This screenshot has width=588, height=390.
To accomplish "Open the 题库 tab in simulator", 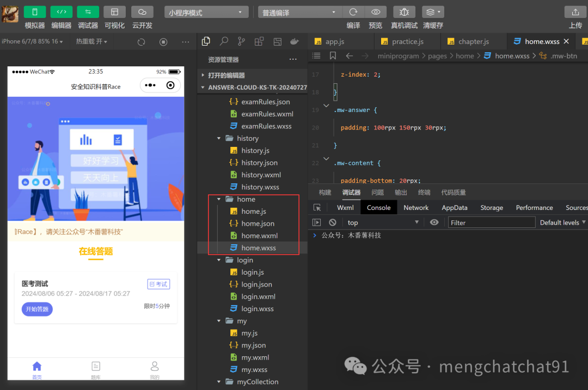I will point(96,370).
